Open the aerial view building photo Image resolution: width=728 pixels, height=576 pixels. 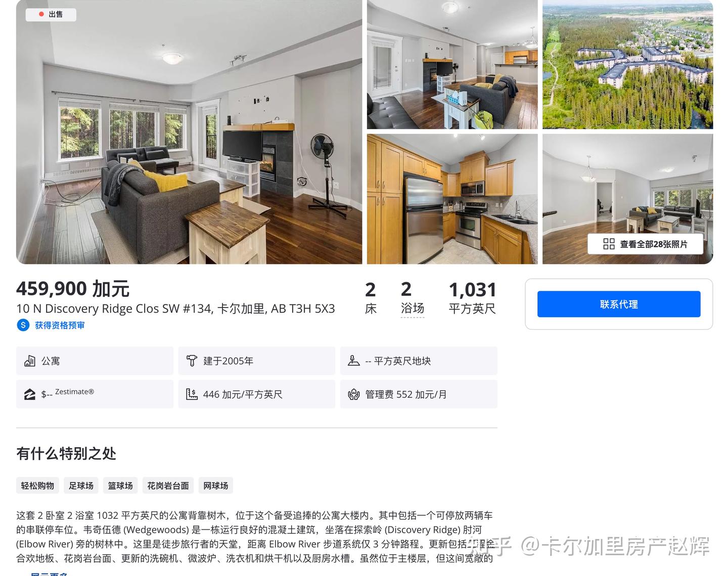(x=627, y=64)
